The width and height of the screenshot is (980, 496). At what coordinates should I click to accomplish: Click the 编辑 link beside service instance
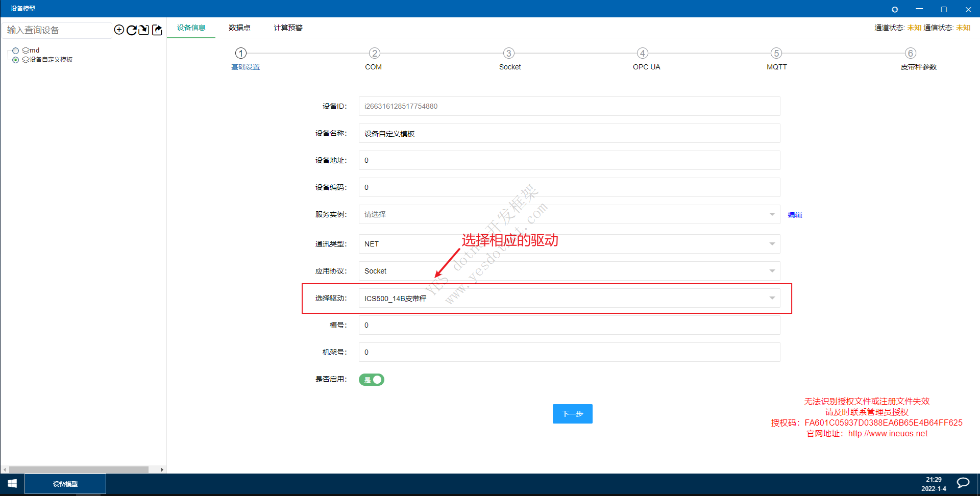pos(795,215)
